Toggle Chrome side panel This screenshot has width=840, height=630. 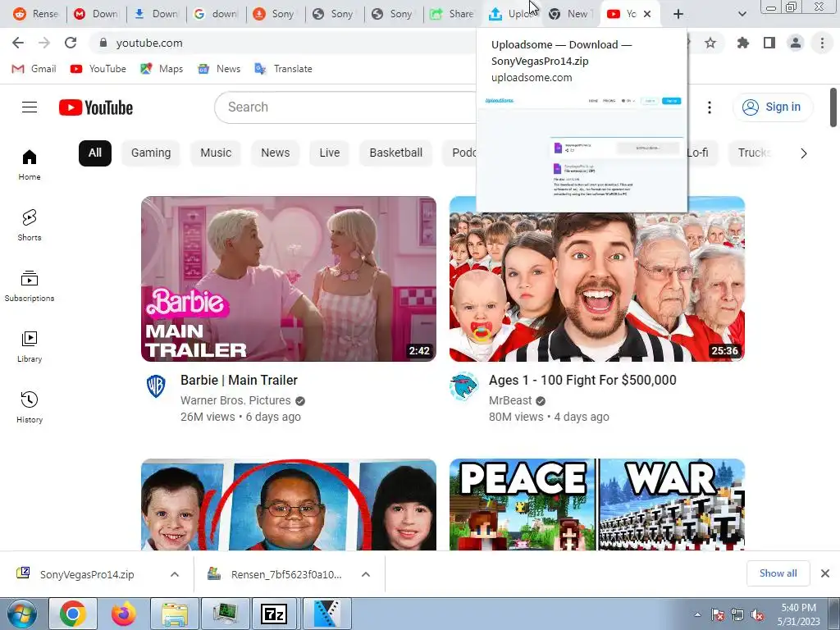[769, 43]
